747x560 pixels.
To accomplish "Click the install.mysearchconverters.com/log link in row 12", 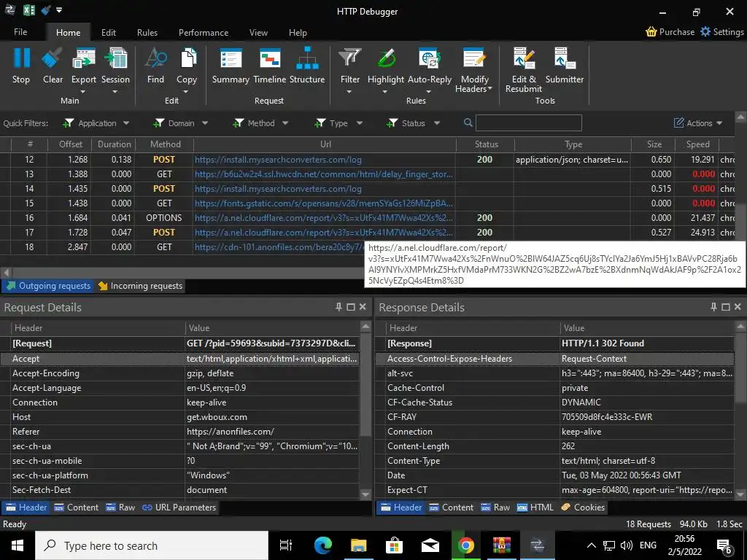I will (278, 160).
